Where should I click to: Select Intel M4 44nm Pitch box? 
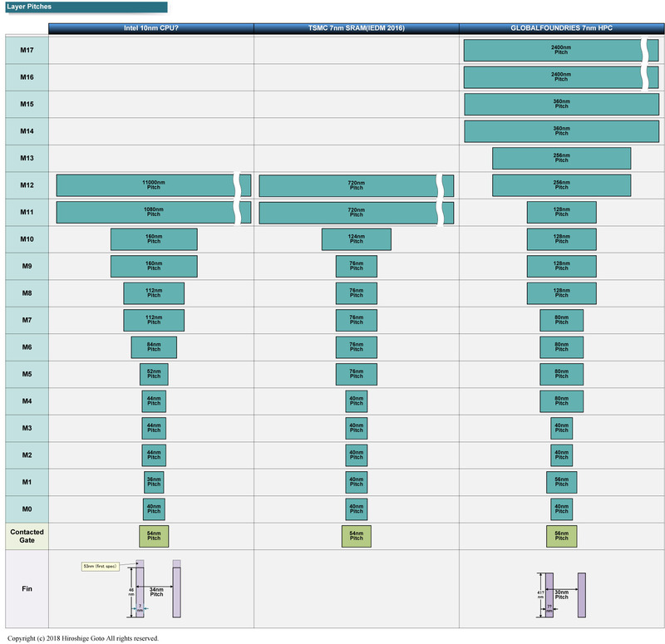coord(154,401)
